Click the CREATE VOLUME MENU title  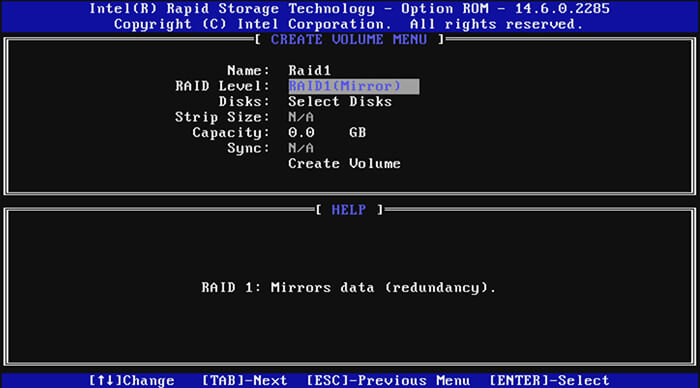click(x=349, y=40)
